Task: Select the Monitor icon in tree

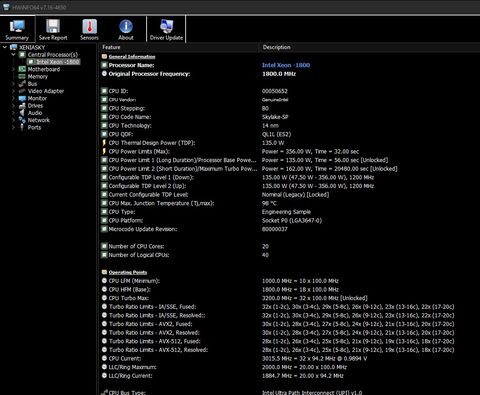Action: point(22,98)
